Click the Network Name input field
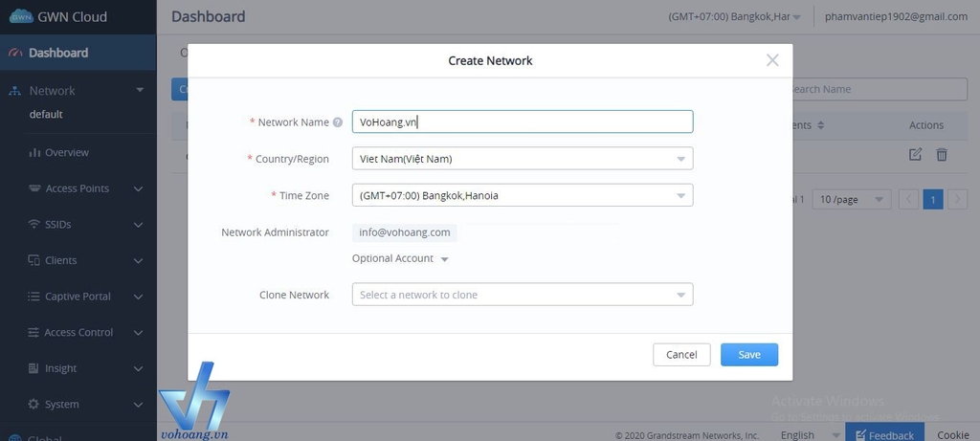The width and height of the screenshot is (980, 441). pos(522,121)
